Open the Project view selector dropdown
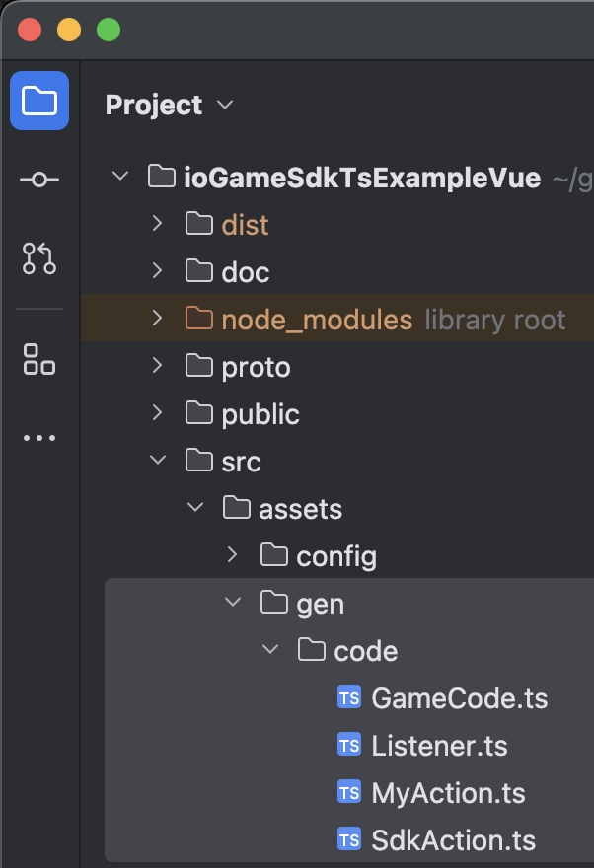594x868 pixels. click(x=225, y=105)
